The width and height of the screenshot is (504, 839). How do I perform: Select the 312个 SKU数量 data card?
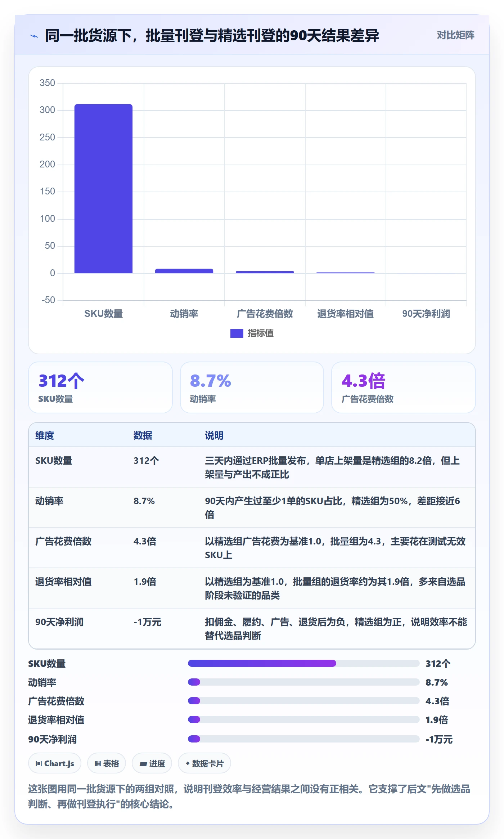(x=100, y=387)
